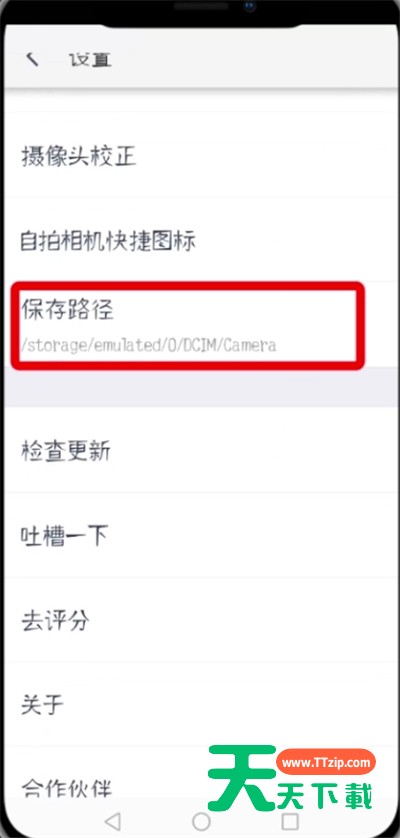This screenshot has width=400, height=838.
Task: Open 摄像头校正 setting
Action: click(200, 157)
